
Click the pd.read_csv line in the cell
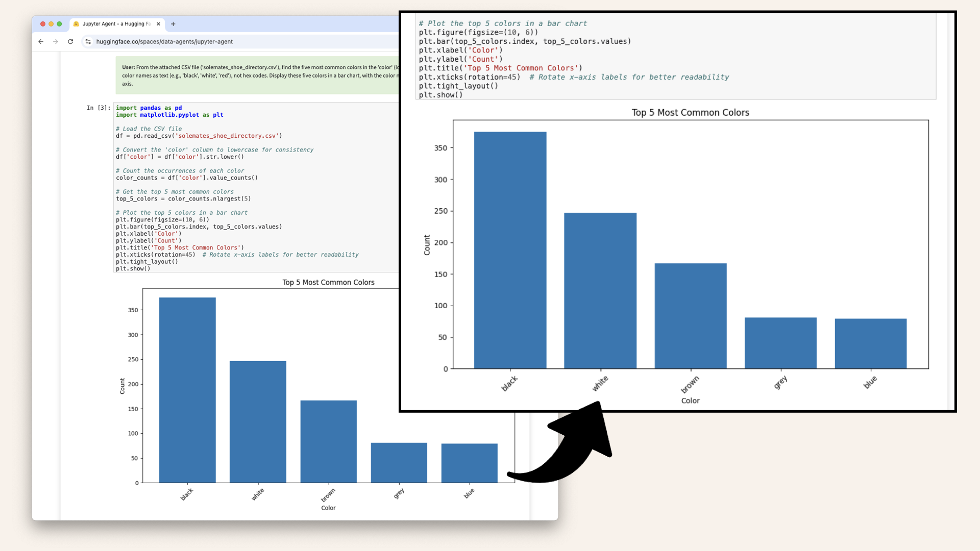tap(199, 136)
